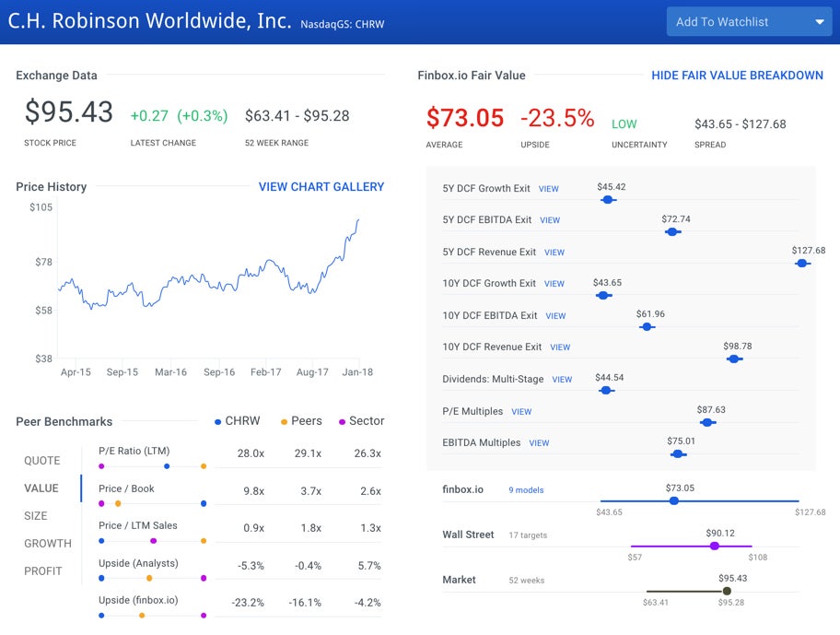Screen dimensions: 840x635
Task: Click the Upside (finbox.io) label
Action: 138,600
